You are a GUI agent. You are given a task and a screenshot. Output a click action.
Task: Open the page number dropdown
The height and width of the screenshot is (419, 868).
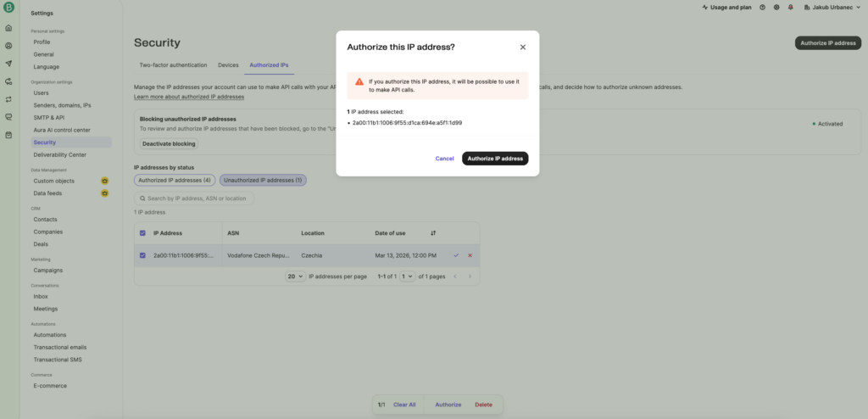[x=408, y=277]
